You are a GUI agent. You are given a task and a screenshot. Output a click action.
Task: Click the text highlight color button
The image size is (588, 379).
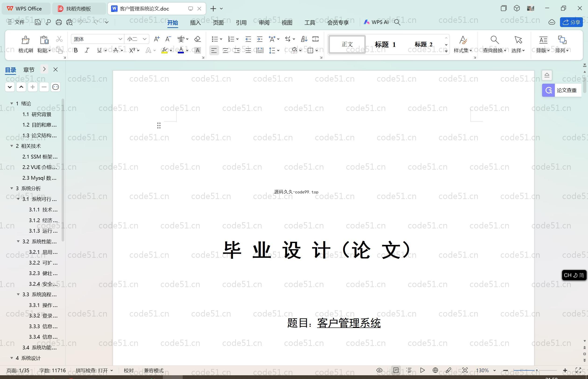coord(164,50)
